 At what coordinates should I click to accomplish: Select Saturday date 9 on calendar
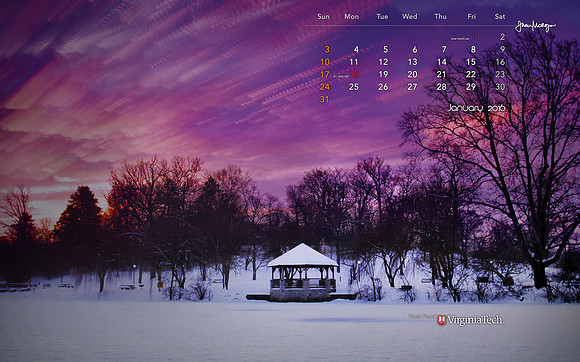coord(502,50)
